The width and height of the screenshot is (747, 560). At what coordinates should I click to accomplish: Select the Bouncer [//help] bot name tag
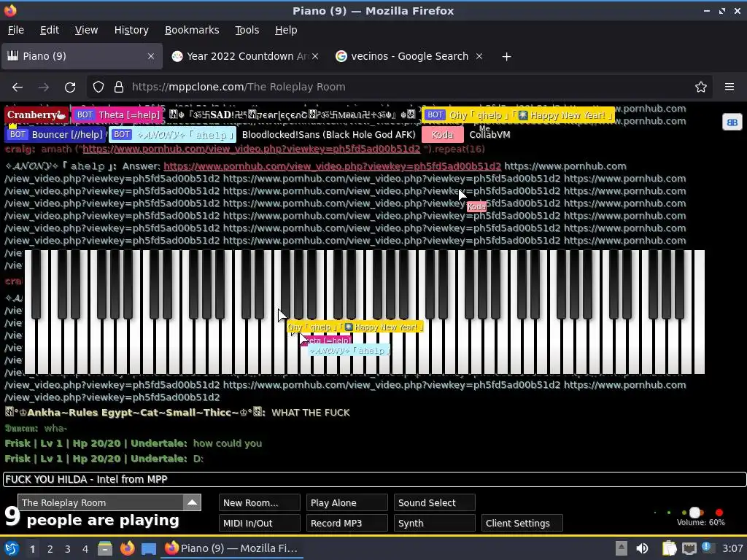pos(55,135)
